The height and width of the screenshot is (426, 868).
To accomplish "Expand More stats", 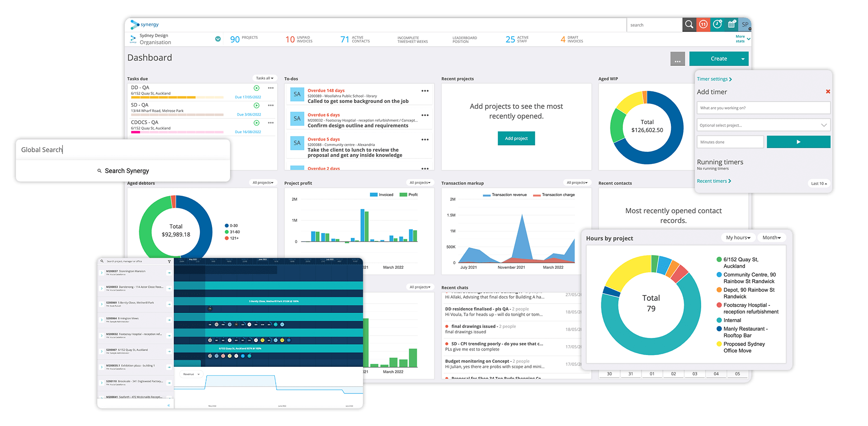I will (741, 38).
